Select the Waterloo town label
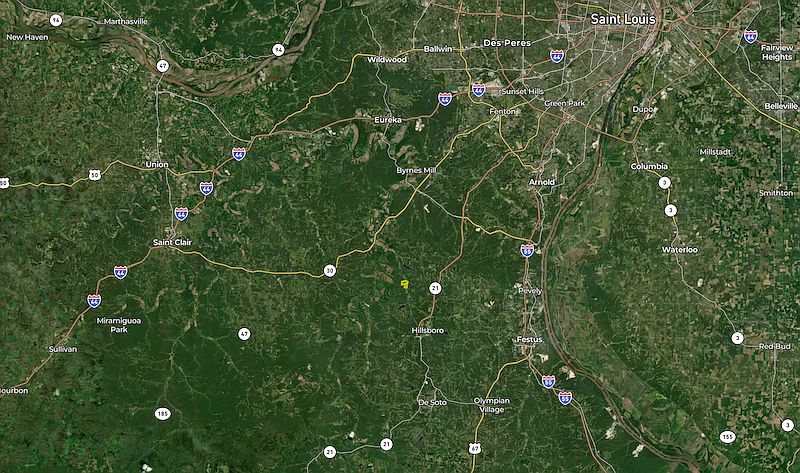Image resolution: width=800 pixels, height=473 pixels. click(x=680, y=250)
